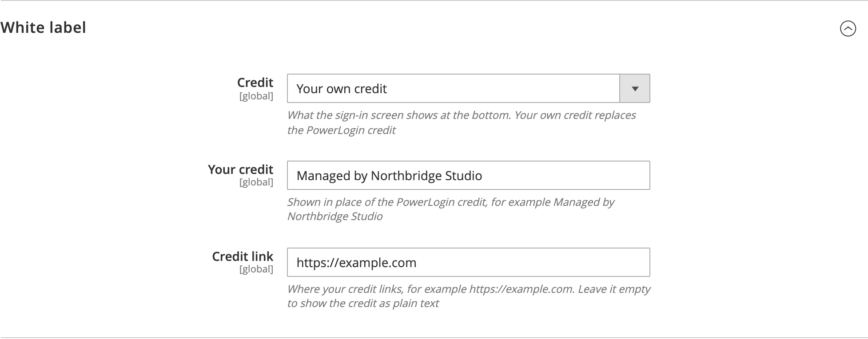Click the Credit field label

(255, 83)
